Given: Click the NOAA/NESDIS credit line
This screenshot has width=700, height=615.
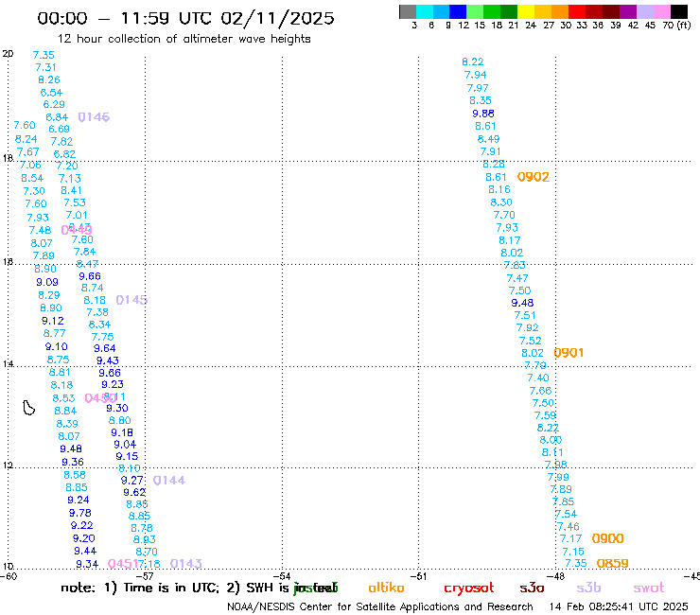Looking at the screenshot, I should (380, 606).
